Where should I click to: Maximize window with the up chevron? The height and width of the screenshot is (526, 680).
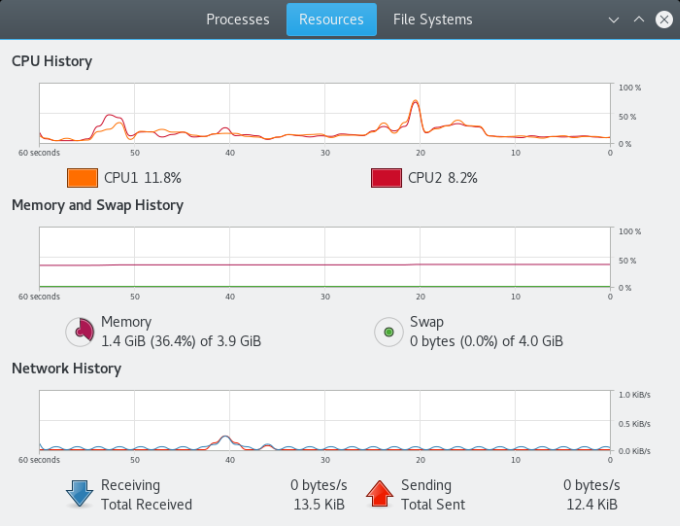click(639, 19)
